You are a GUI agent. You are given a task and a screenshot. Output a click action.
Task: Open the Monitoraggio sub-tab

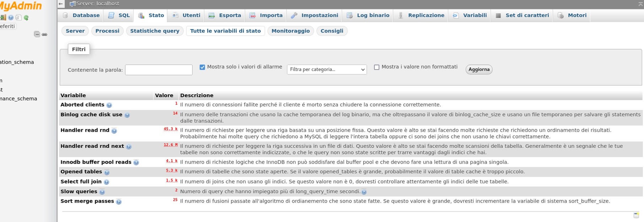coord(291,31)
